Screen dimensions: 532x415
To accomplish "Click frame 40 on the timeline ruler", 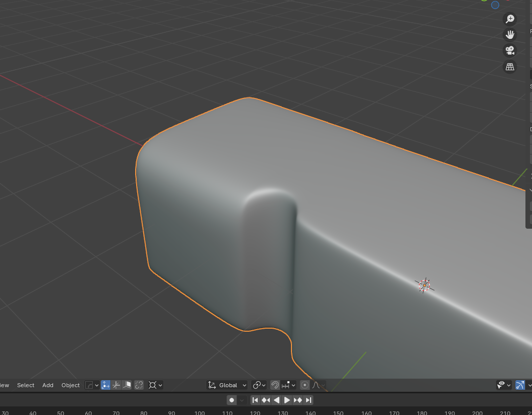I will 33,412.
